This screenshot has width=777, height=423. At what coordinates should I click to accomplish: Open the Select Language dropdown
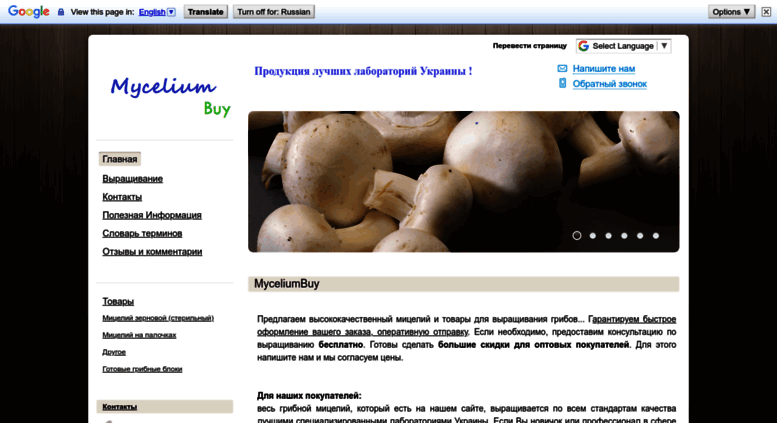click(623, 46)
